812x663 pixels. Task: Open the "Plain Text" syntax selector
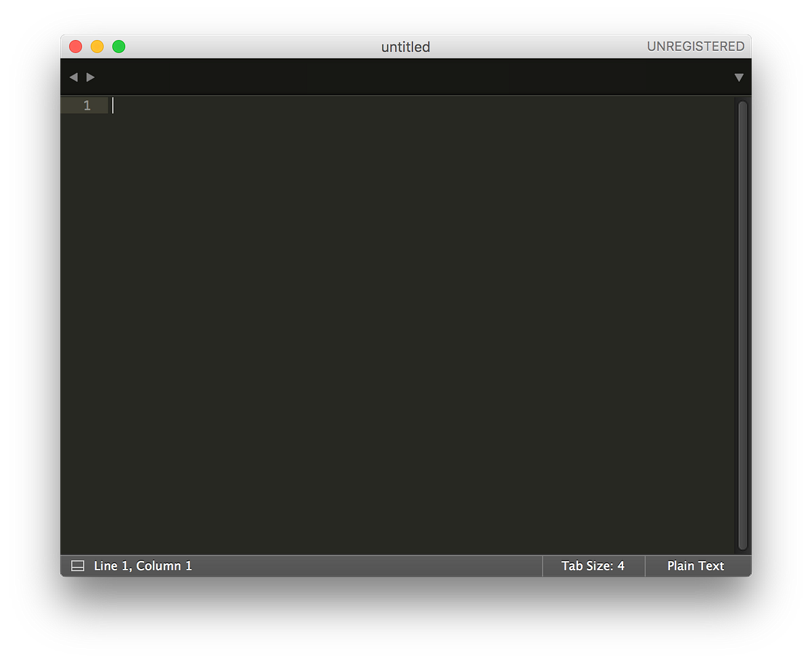(695, 566)
